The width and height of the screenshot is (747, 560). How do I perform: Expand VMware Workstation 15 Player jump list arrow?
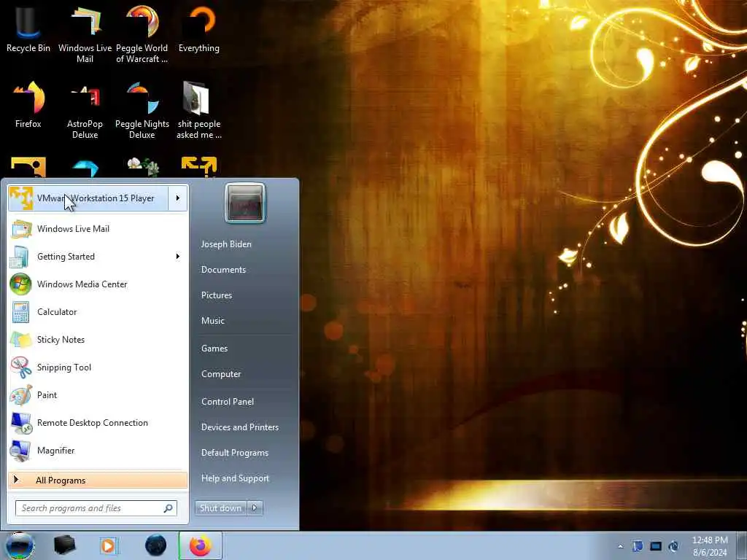(x=178, y=198)
